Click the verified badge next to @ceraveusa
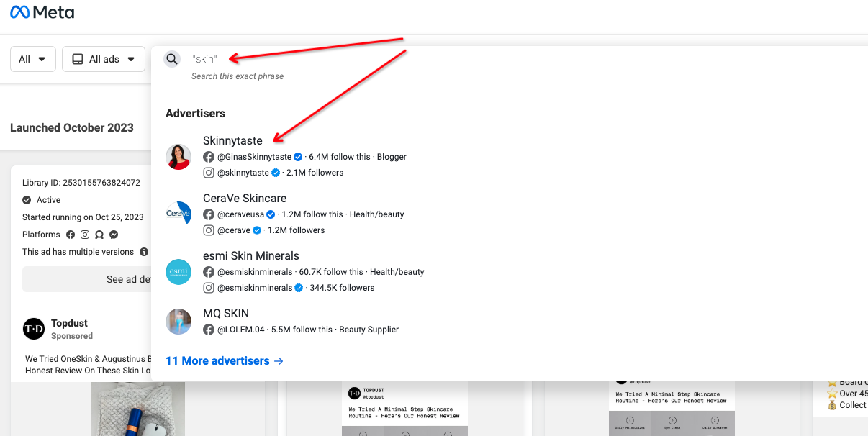 [x=270, y=214]
